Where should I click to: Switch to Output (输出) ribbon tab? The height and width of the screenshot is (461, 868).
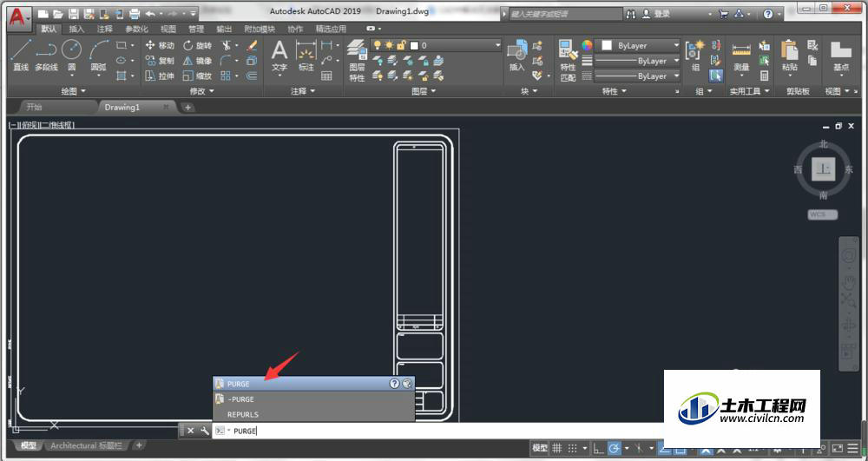[x=224, y=29]
